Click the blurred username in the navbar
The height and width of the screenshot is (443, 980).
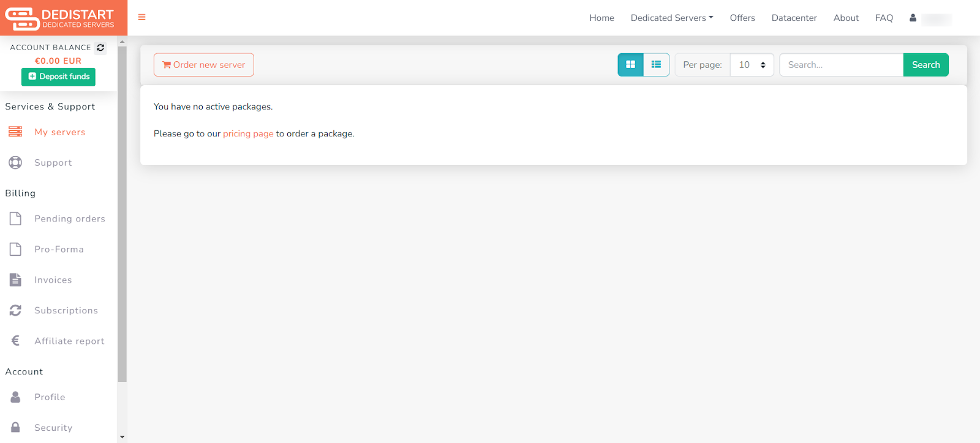click(x=937, y=19)
